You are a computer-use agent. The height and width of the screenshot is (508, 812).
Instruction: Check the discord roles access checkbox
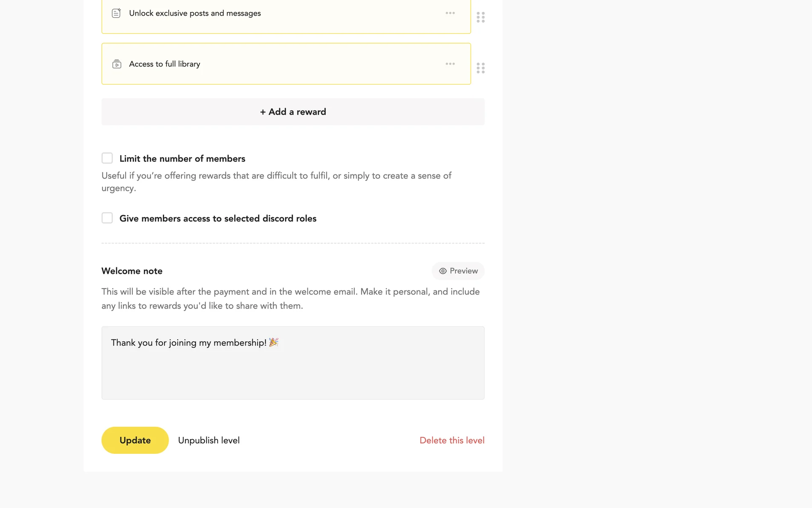tap(107, 218)
